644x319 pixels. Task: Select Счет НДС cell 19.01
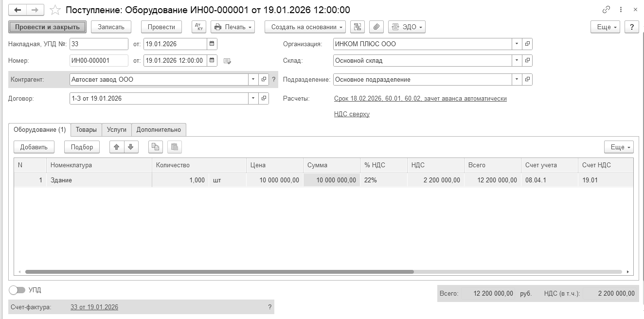pos(606,180)
